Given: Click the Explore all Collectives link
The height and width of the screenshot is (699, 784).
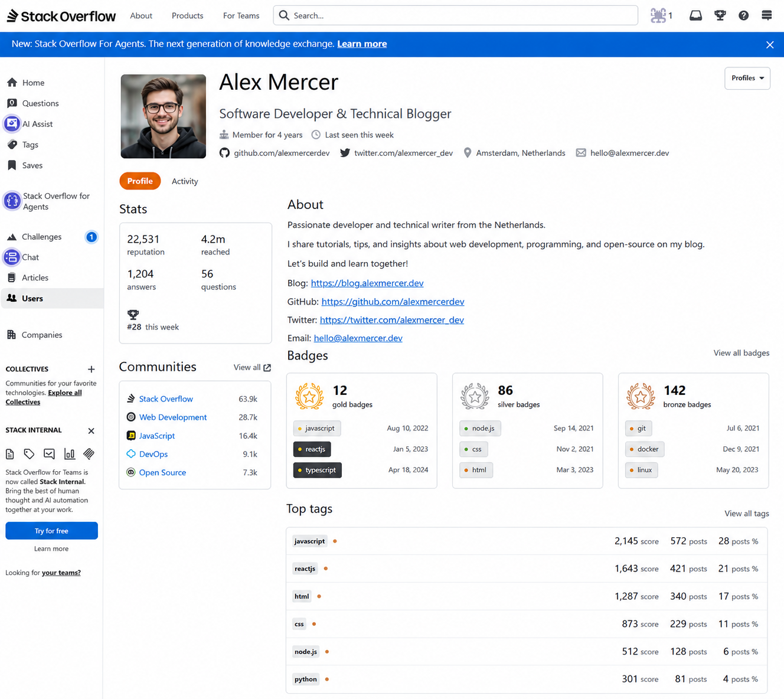Looking at the screenshot, I should pyautogui.click(x=44, y=397).
